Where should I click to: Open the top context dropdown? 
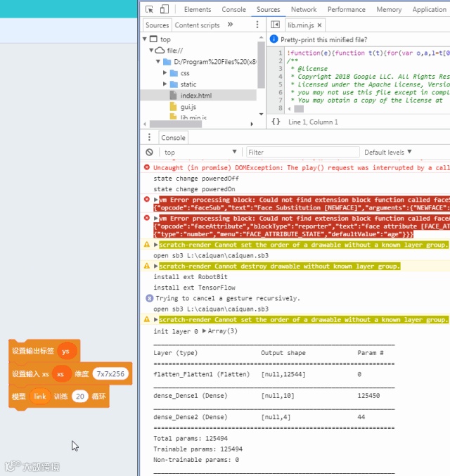[200, 152]
